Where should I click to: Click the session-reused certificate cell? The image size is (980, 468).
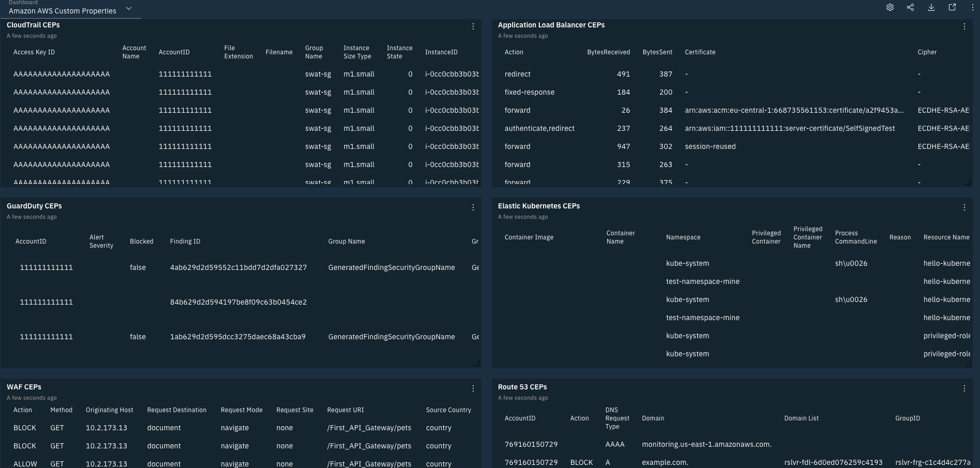pos(710,146)
